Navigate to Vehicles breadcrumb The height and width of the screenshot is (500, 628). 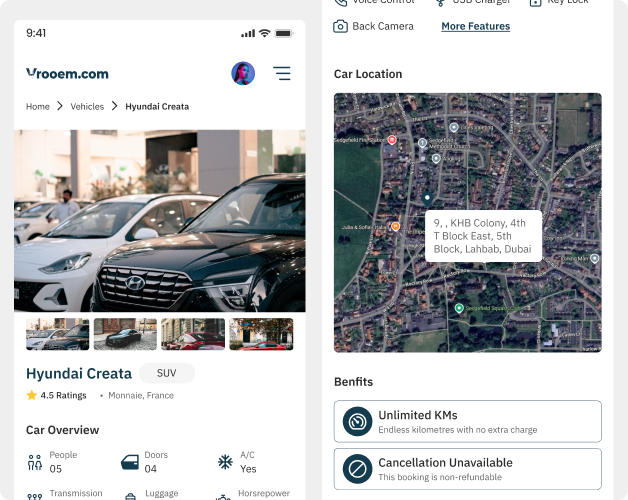point(87,106)
